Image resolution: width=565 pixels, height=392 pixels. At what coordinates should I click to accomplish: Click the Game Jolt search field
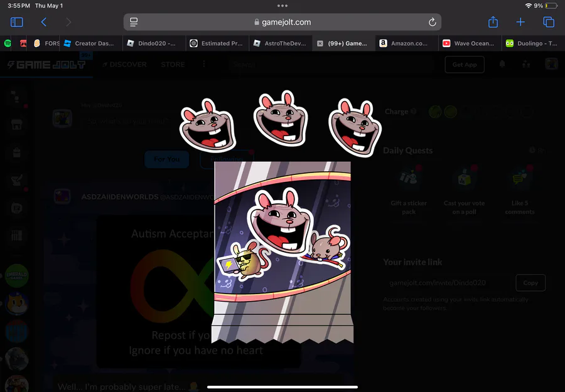pyautogui.click(x=331, y=65)
